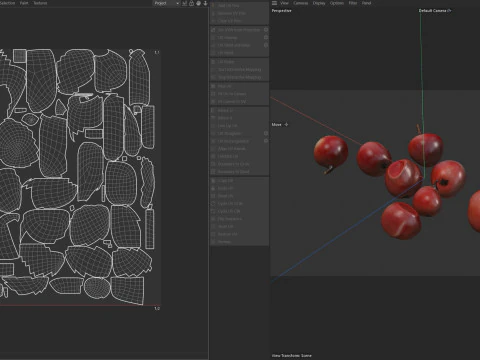Image resolution: width=480 pixels, height=360 pixels.
Task: Click the Cycle UV CCW rotation icon
Action: [x=213, y=204]
